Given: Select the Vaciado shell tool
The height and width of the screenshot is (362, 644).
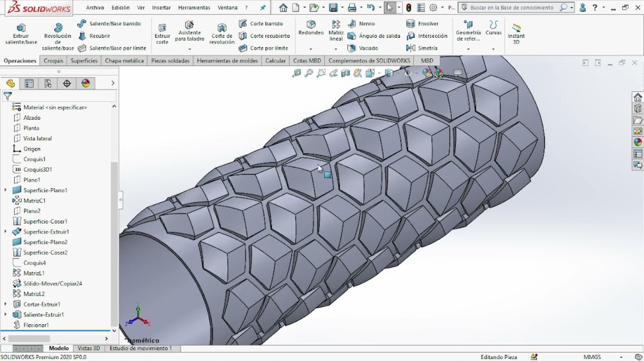Looking at the screenshot, I should tap(363, 48).
